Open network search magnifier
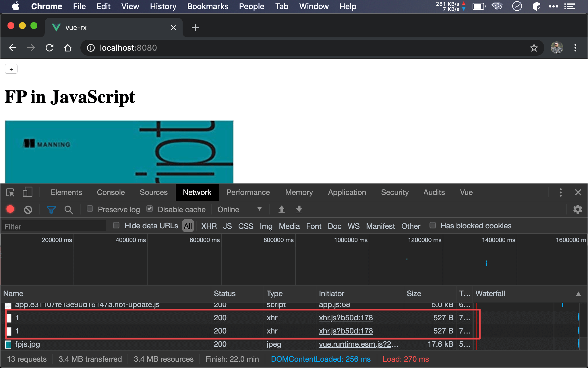 point(68,210)
